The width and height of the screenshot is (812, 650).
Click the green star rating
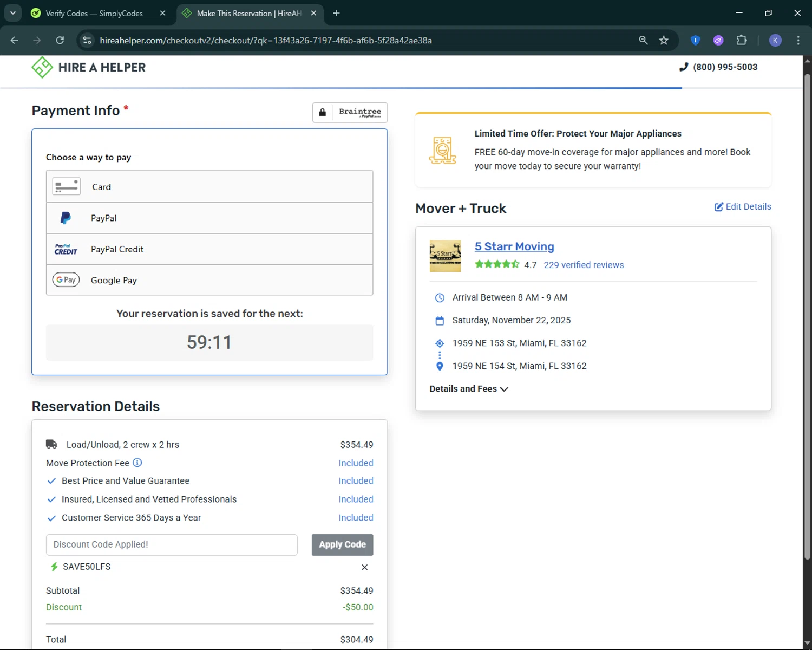(497, 264)
